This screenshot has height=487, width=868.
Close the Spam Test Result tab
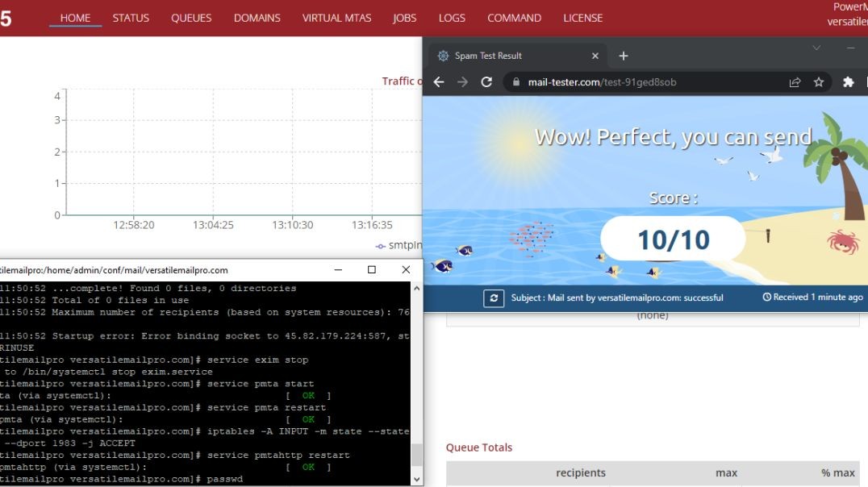[595, 56]
